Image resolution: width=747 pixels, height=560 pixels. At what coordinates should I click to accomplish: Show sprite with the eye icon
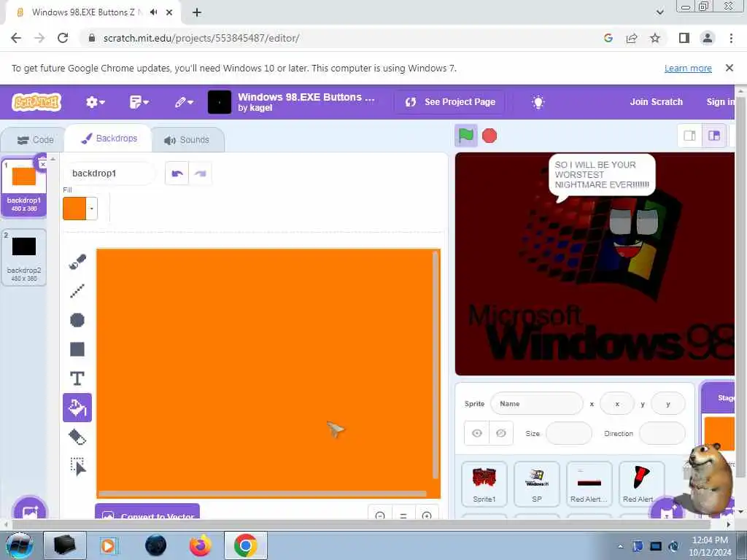[x=477, y=433]
